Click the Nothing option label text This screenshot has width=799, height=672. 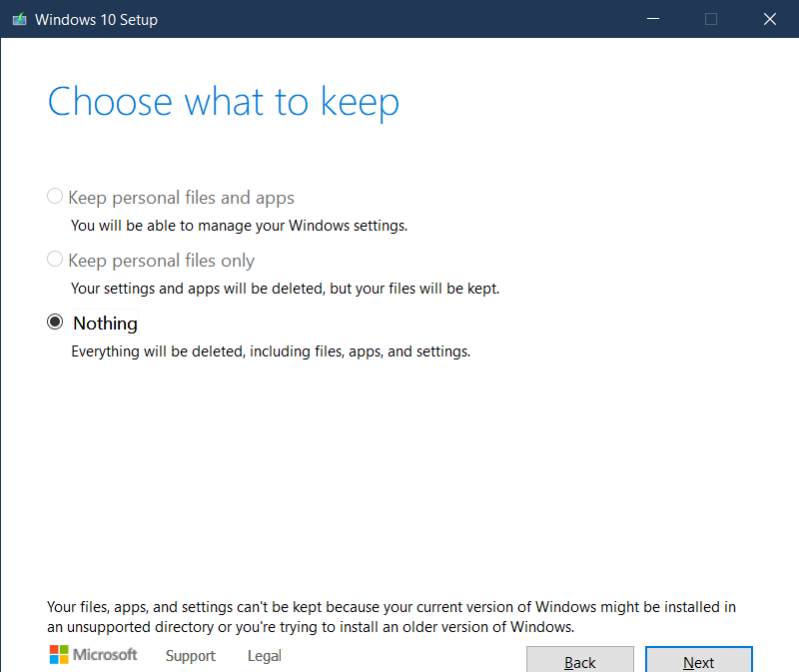pos(105,323)
